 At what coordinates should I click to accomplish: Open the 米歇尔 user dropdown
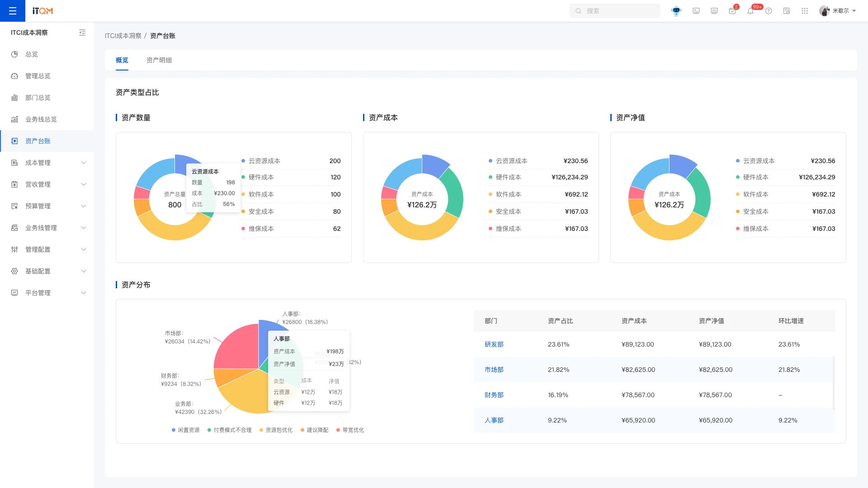point(838,11)
